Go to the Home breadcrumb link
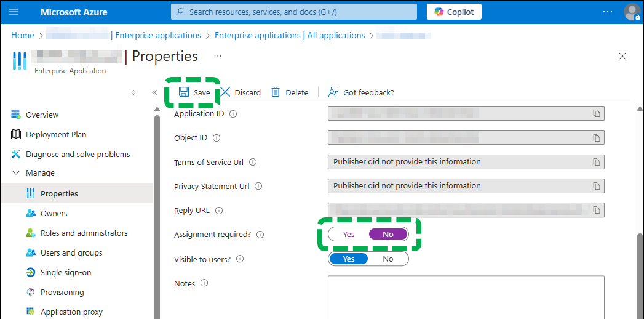644x319 pixels. (x=23, y=35)
